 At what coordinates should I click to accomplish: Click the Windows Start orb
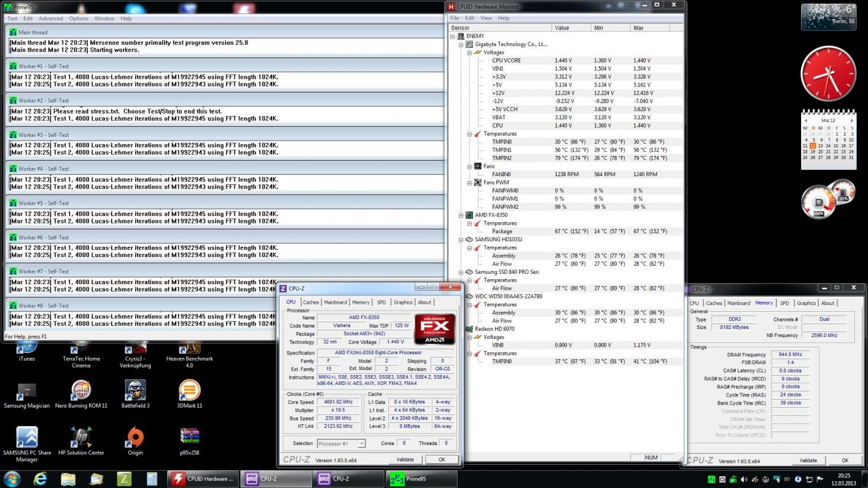pyautogui.click(x=12, y=479)
